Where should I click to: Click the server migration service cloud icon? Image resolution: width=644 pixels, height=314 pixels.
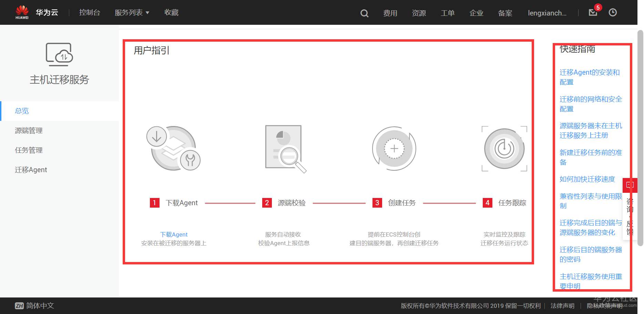click(x=59, y=54)
